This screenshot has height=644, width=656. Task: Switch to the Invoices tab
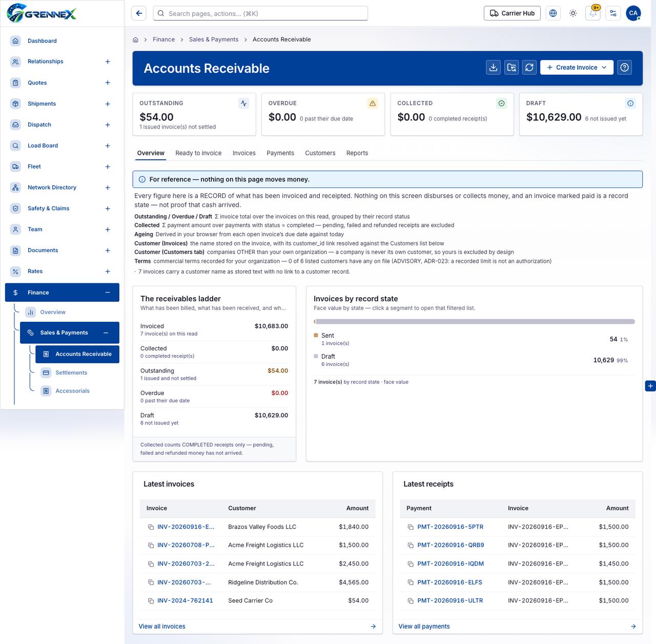(x=244, y=153)
